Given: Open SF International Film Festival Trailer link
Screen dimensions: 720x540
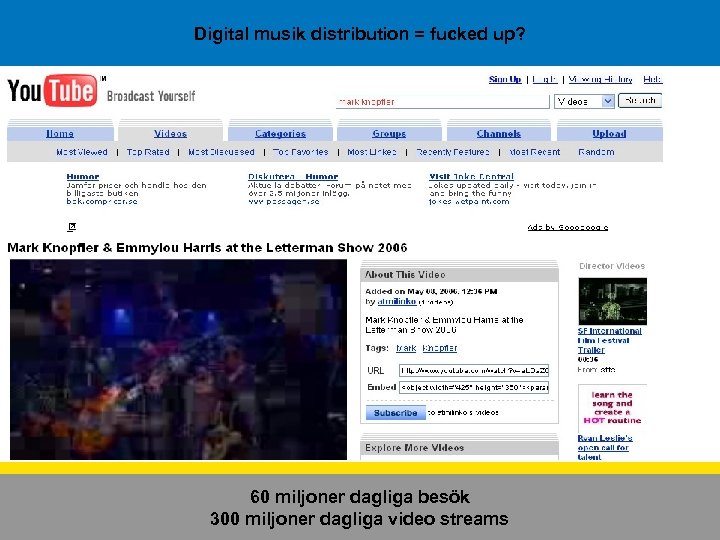Looking at the screenshot, I should click(609, 340).
